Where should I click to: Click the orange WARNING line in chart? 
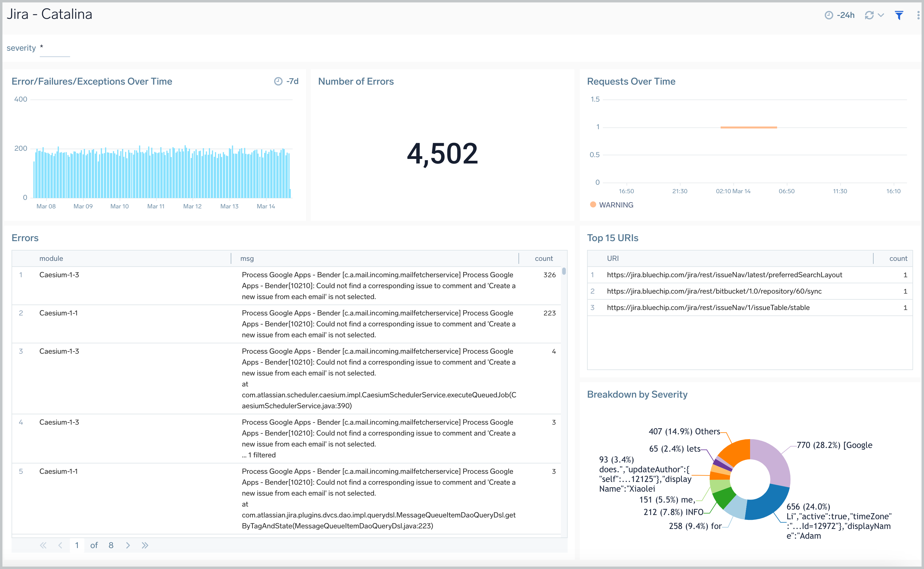pos(749,127)
